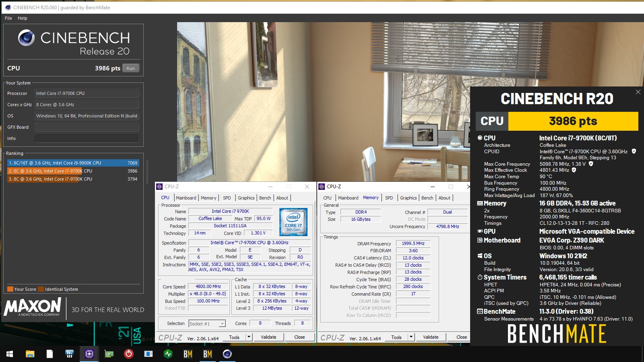The height and width of the screenshot is (362, 644).
Task: Click the Motherboard section icon in BenchMate panel
Action: (480, 240)
